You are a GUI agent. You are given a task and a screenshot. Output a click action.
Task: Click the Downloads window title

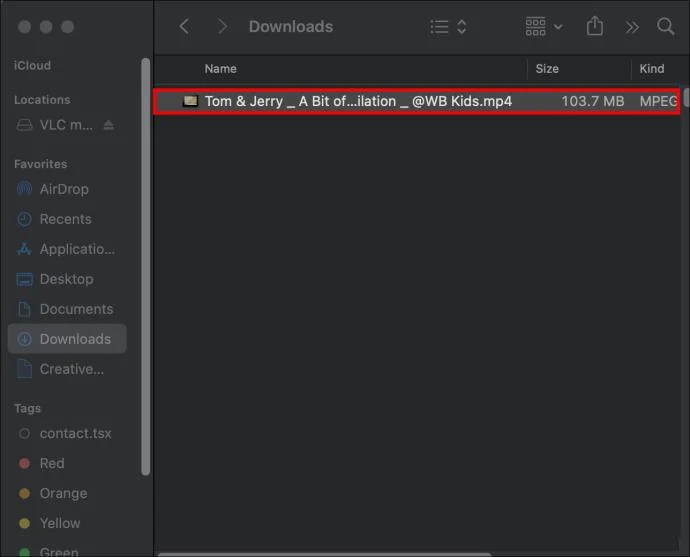(291, 26)
